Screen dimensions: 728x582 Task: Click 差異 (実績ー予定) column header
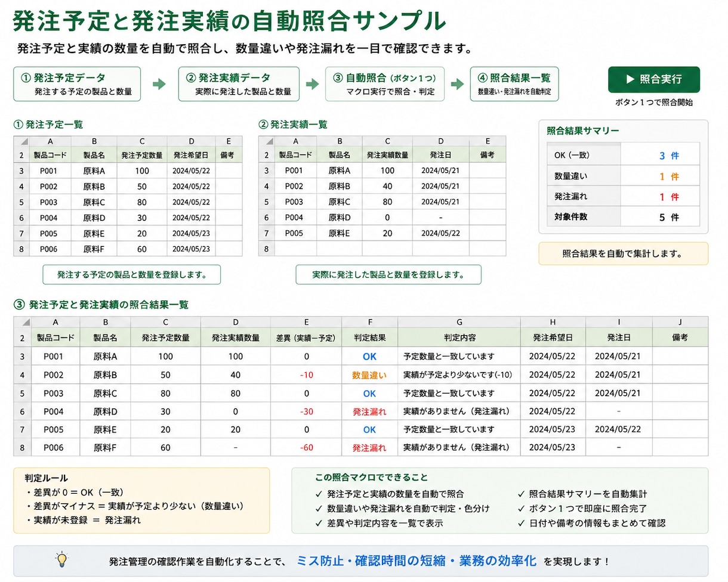point(306,338)
